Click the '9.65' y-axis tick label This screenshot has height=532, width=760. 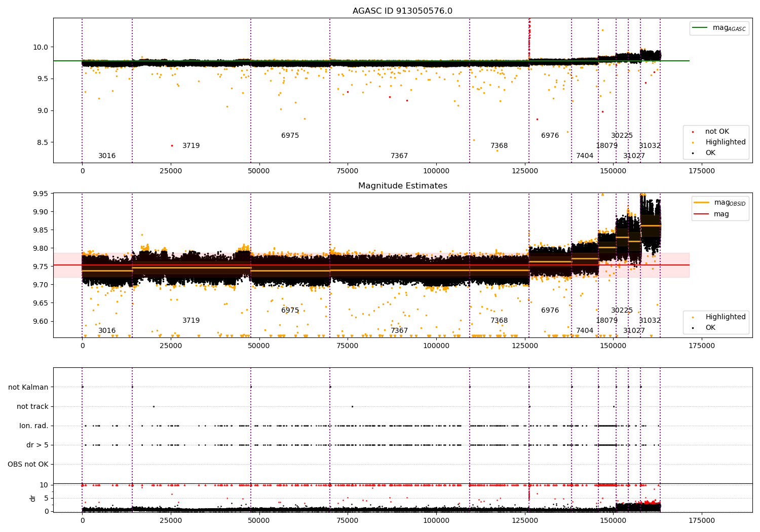point(41,303)
